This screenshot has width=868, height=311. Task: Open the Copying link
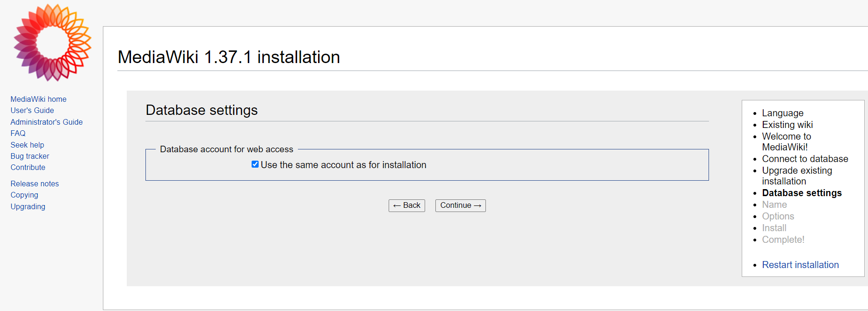click(24, 195)
